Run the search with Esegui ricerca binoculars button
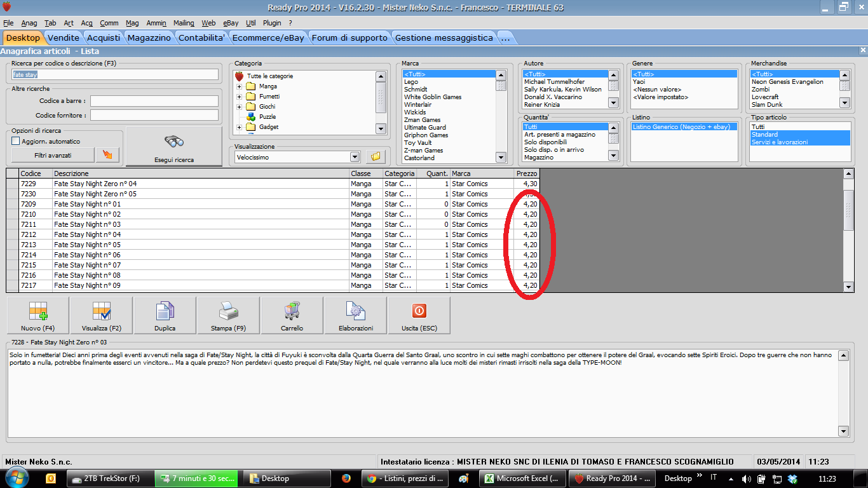Viewport: 868px width, 488px height. [x=174, y=147]
